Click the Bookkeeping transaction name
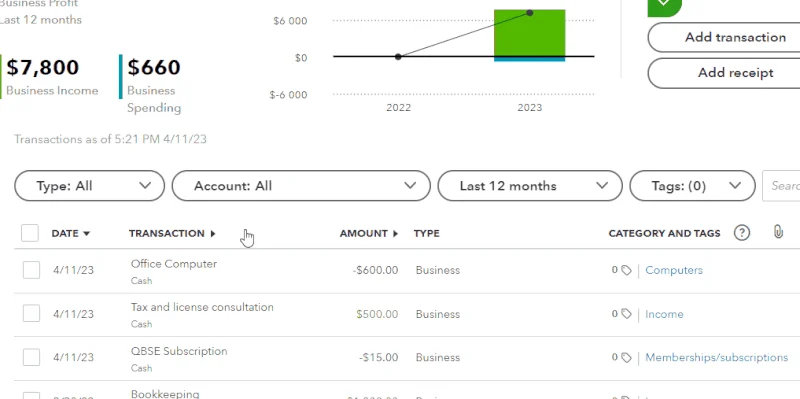Image resolution: width=800 pixels, height=399 pixels. click(x=165, y=394)
